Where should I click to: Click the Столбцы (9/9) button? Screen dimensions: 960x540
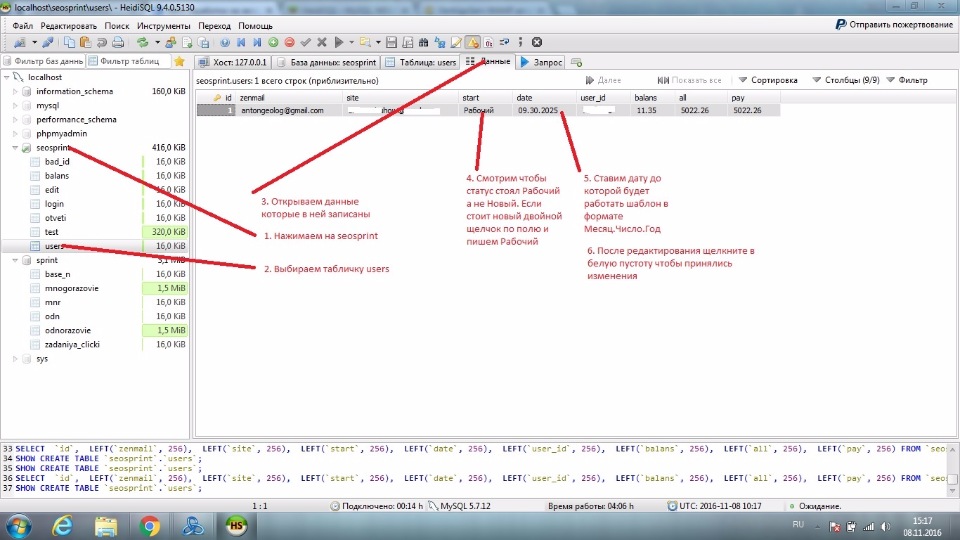[x=846, y=80]
